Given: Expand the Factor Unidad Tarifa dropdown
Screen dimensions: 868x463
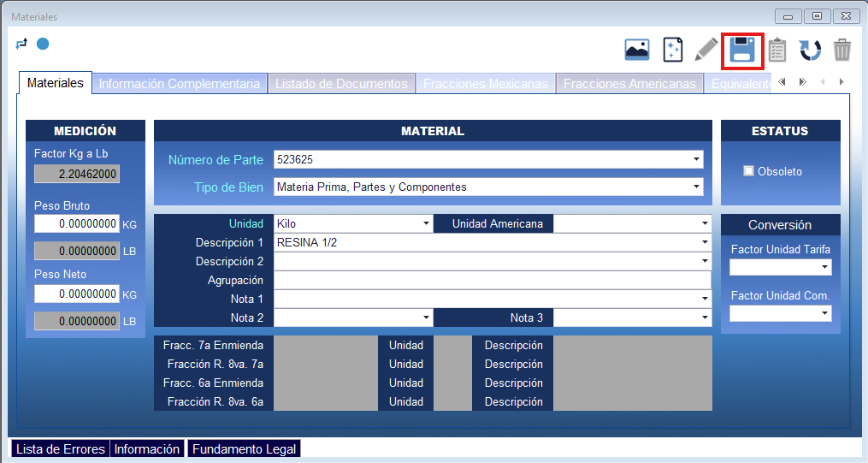Looking at the screenshot, I should (824, 268).
